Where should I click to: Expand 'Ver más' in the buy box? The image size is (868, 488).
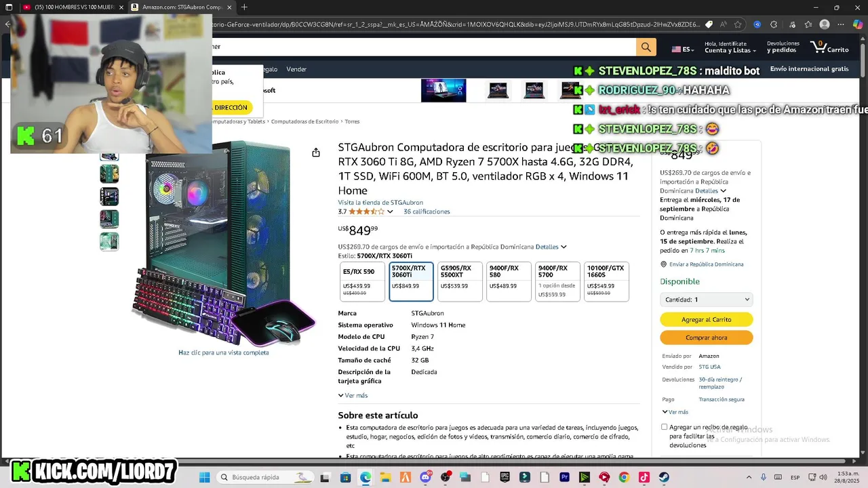pos(675,411)
